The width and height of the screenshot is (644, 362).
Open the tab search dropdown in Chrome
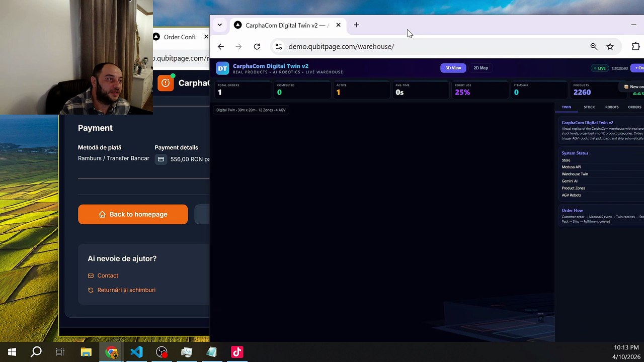(219, 25)
